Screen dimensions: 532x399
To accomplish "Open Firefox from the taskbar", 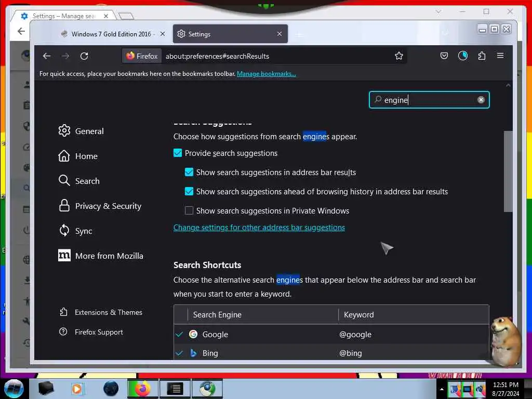I will point(143,389).
